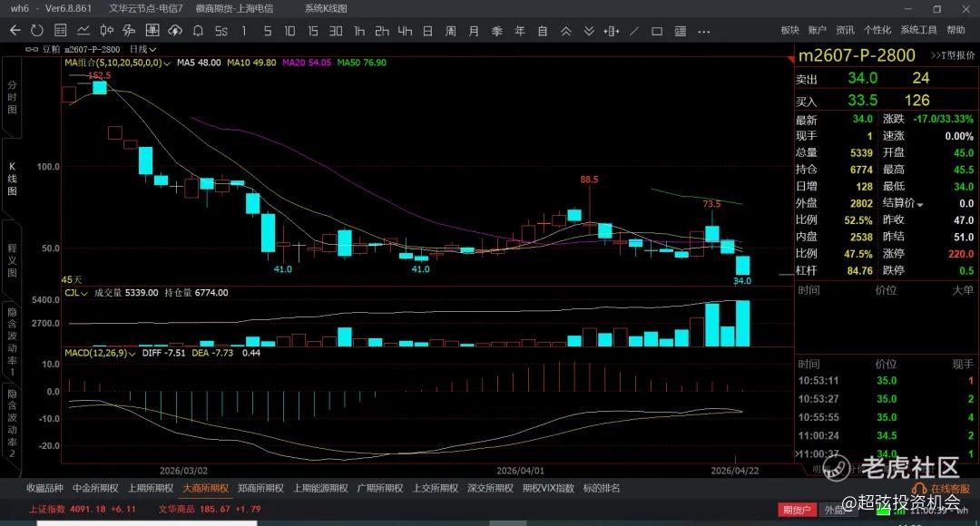Open the 期权VIX指数 tab
Screen dimensions: 980x526
(548, 489)
